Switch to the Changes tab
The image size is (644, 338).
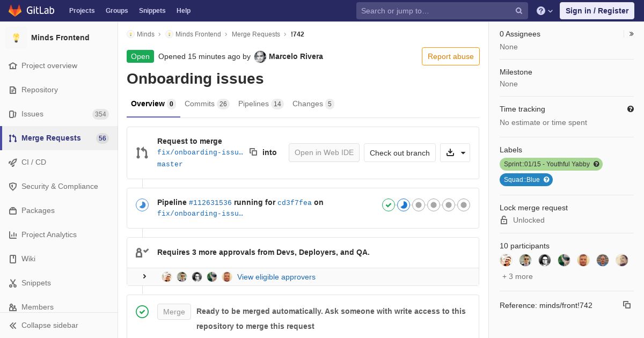click(313, 104)
